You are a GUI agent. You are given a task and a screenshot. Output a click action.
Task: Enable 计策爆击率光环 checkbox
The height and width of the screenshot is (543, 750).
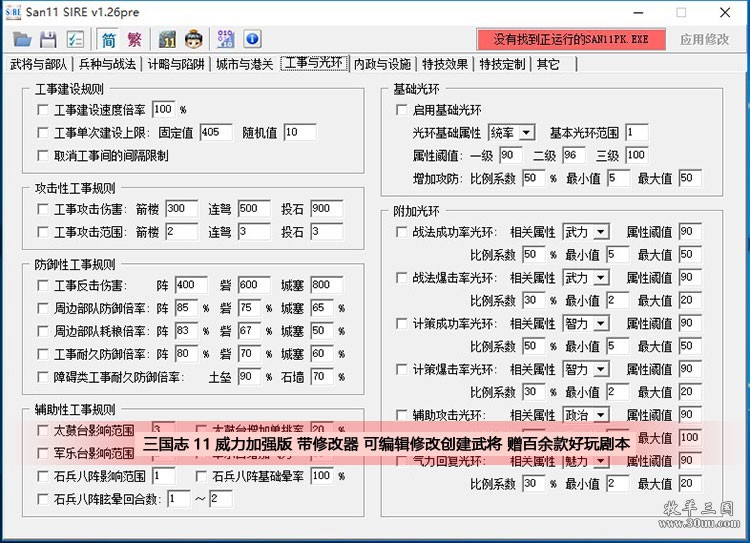(401, 369)
